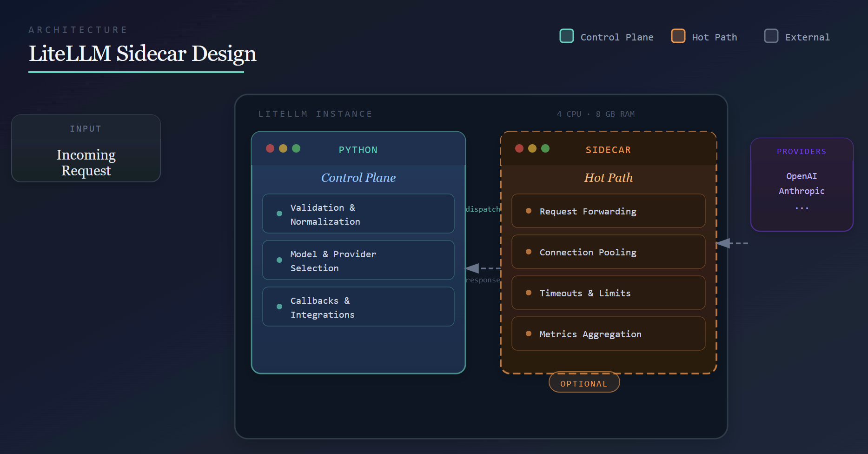Click the response arrowhead pointing to Python
868x454 pixels.
pos(472,268)
